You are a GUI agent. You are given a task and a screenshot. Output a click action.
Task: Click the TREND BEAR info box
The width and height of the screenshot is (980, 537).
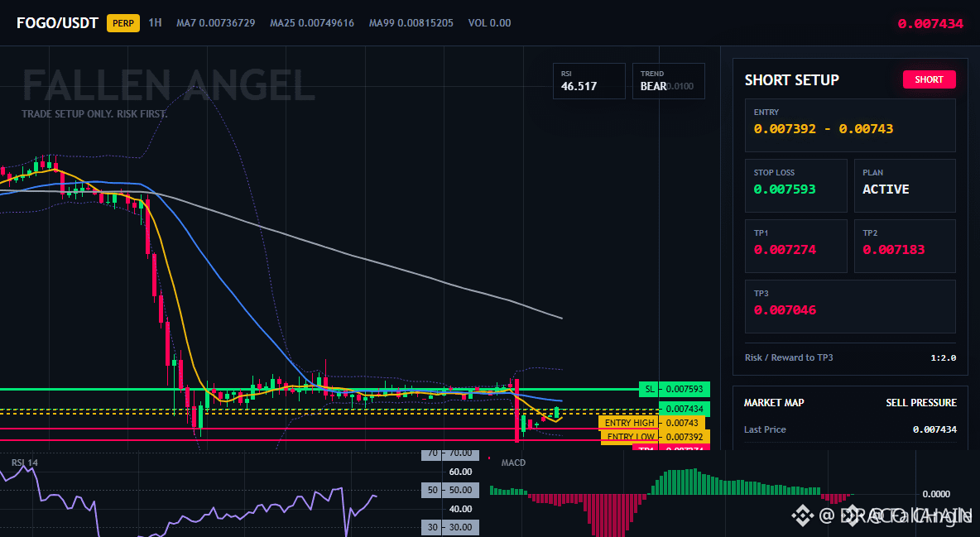(x=668, y=81)
